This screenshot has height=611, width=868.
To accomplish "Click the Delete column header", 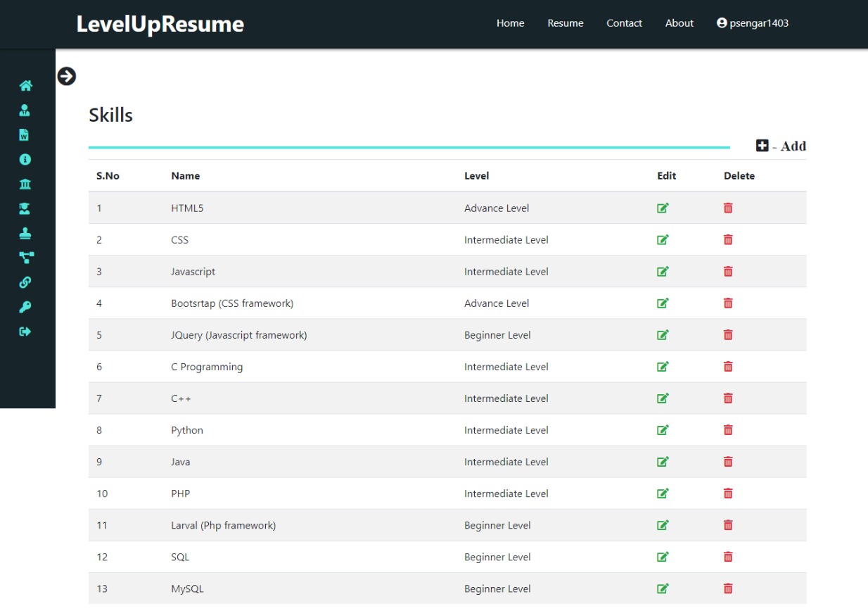I will [739, 176].
